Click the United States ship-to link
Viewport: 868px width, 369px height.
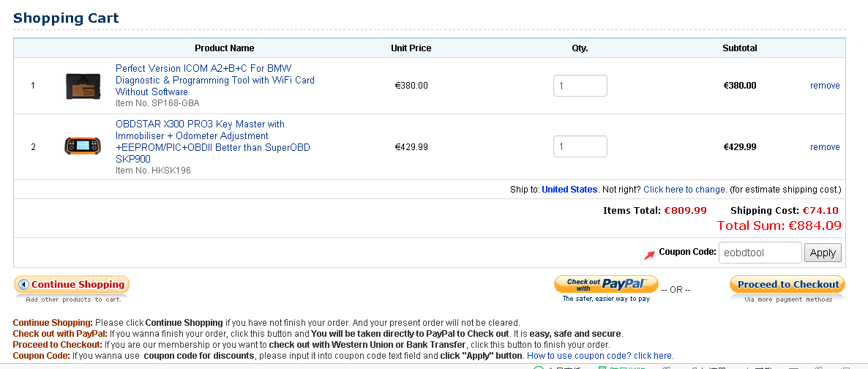pos(569,190)
